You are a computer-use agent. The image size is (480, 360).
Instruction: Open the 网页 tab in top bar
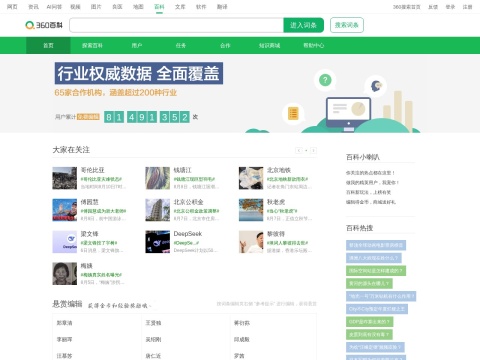click(x=12, y=7)
